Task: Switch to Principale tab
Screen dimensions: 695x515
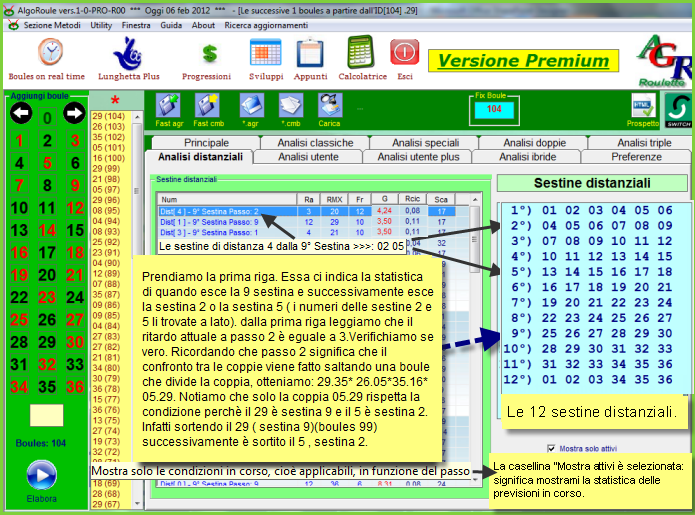Action: pyautogui.click(x=206, y=143)
